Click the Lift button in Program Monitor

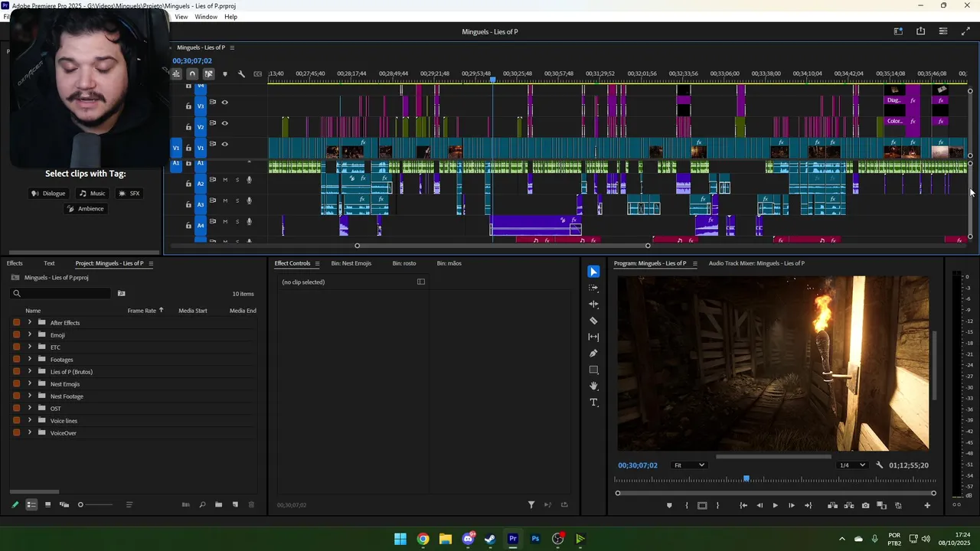832,505
